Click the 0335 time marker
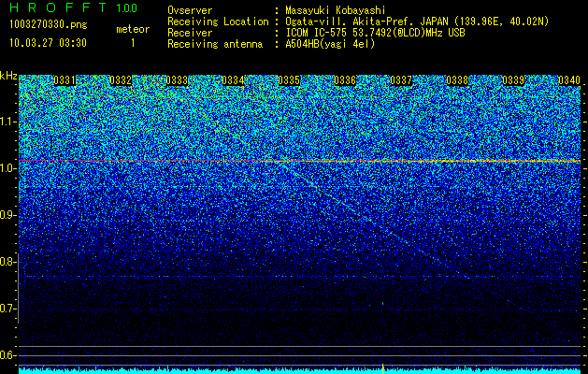The width and height of the screenshot is (588, 374). pyautogui.click(x=289, y=80)
